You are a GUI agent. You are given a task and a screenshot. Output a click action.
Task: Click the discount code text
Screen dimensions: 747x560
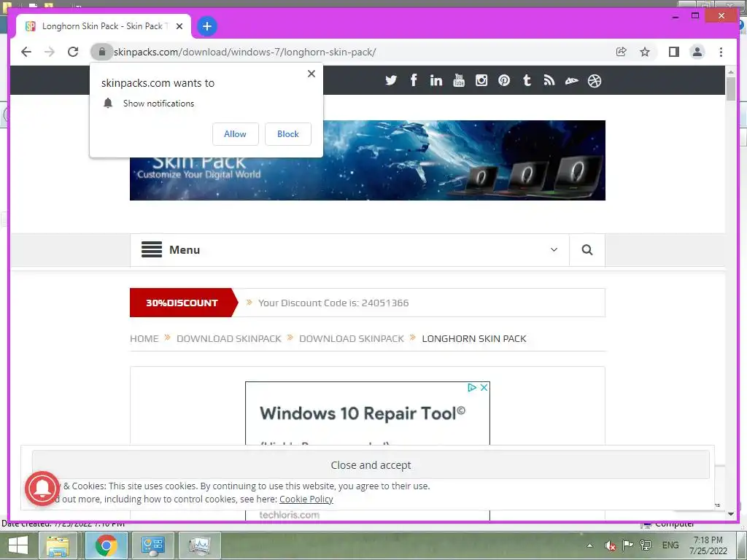[333, 303]
